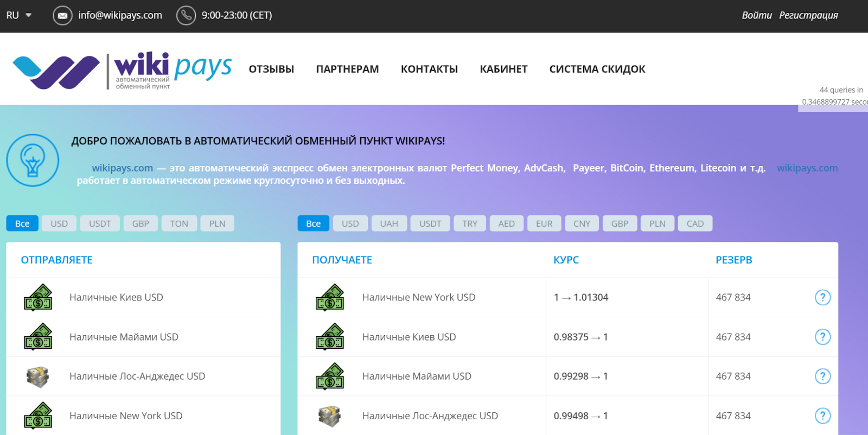Filter receive list by CAD
This screenshot has width=868, height=435.
click(695, 223)
